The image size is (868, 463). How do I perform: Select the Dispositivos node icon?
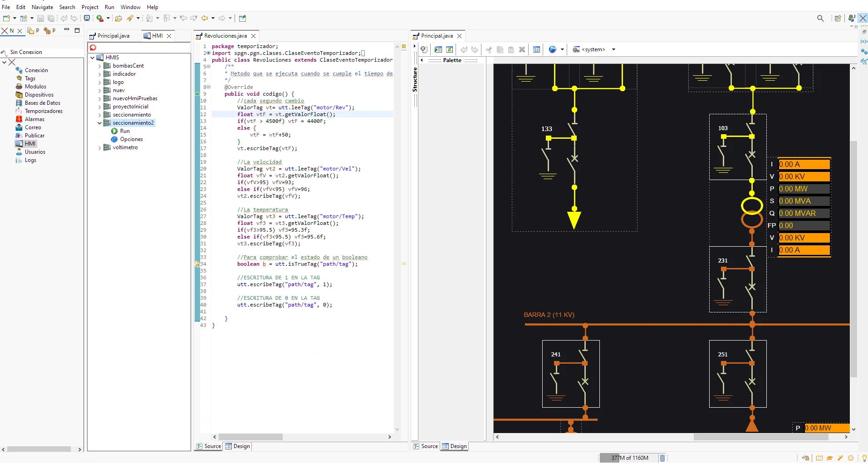click(19, 94)
